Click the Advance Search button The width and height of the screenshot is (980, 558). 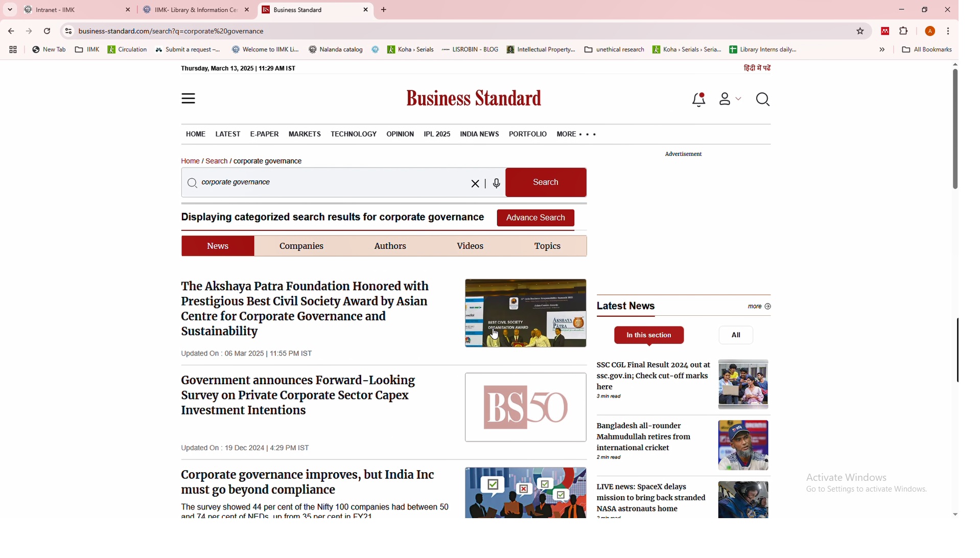coord(535,218)
